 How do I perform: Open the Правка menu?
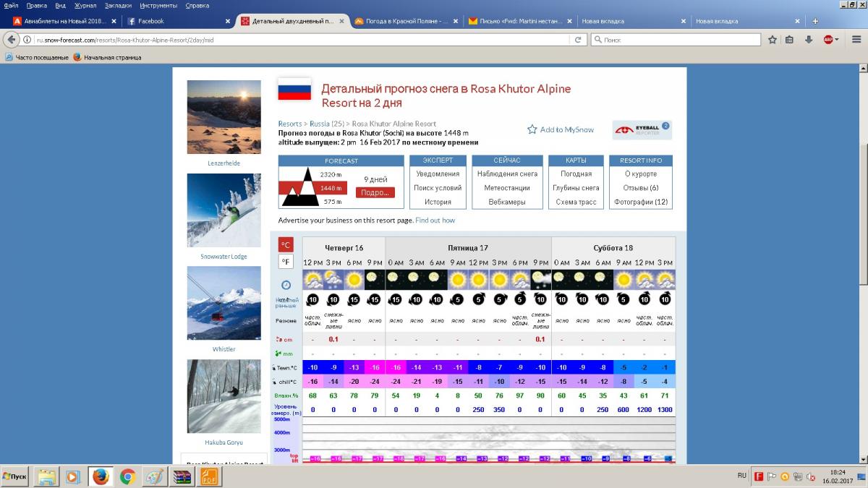(x=36, y=5)
